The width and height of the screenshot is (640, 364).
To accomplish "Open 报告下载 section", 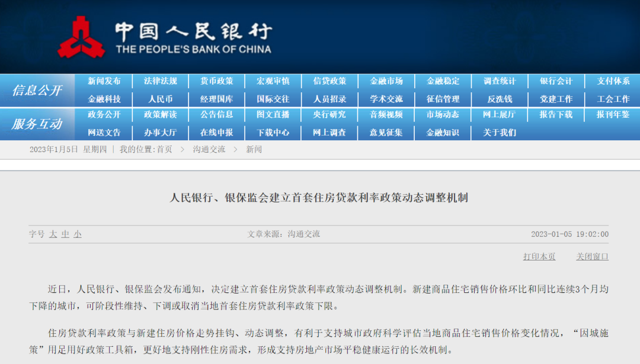I will 556,115.
